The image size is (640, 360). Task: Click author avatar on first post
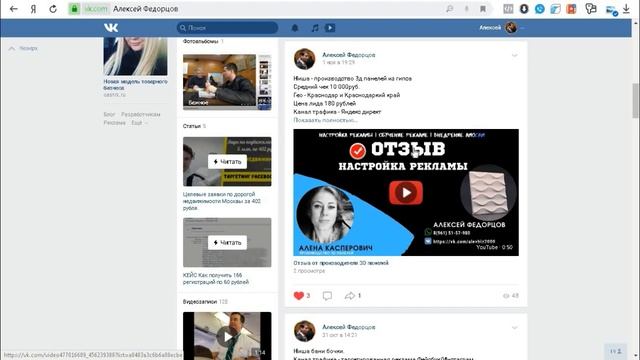coord(304,59)
